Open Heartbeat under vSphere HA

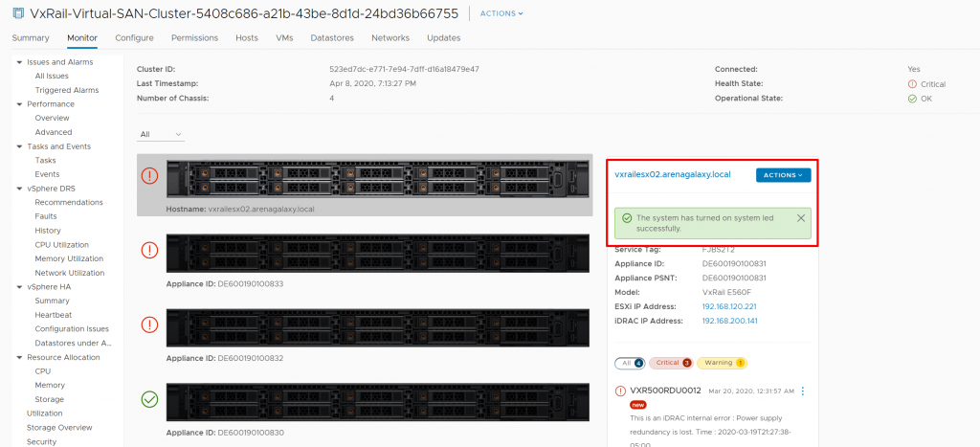[x=54, y=315]
